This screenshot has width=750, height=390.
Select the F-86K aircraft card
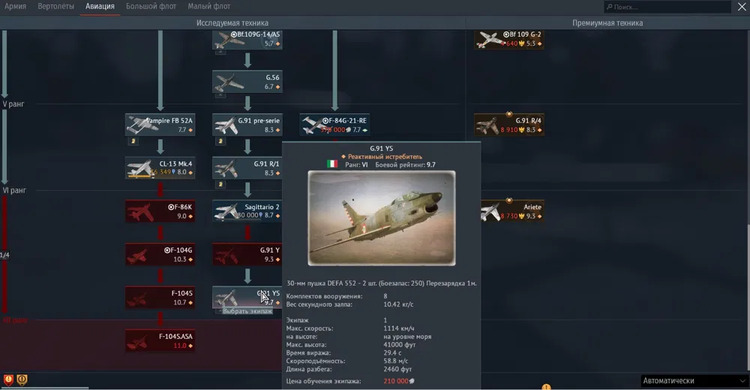160,212
